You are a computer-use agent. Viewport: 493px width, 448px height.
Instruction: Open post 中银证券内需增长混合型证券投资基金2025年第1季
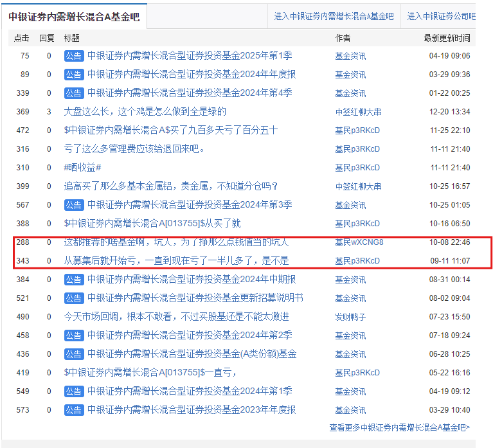190,56
